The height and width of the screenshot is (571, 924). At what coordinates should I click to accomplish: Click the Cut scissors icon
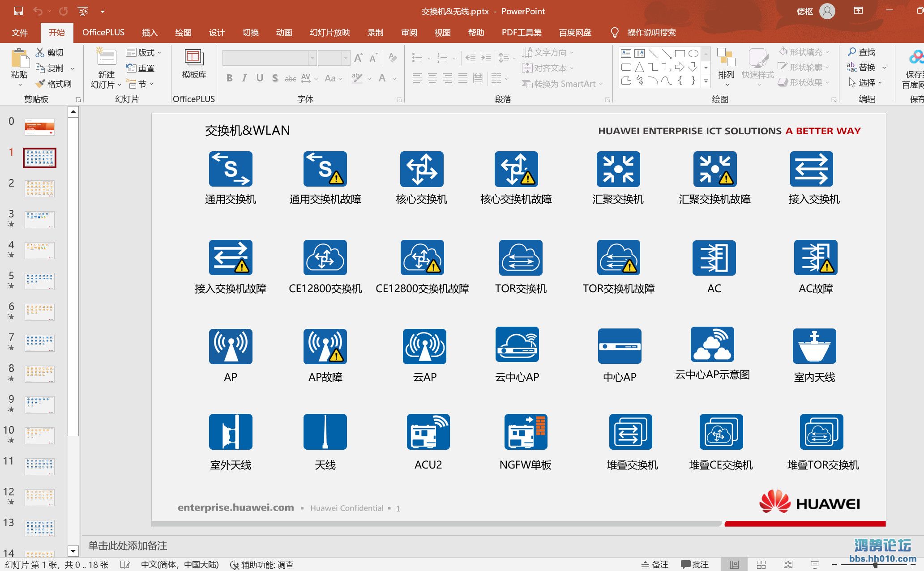tap(40, 52)
